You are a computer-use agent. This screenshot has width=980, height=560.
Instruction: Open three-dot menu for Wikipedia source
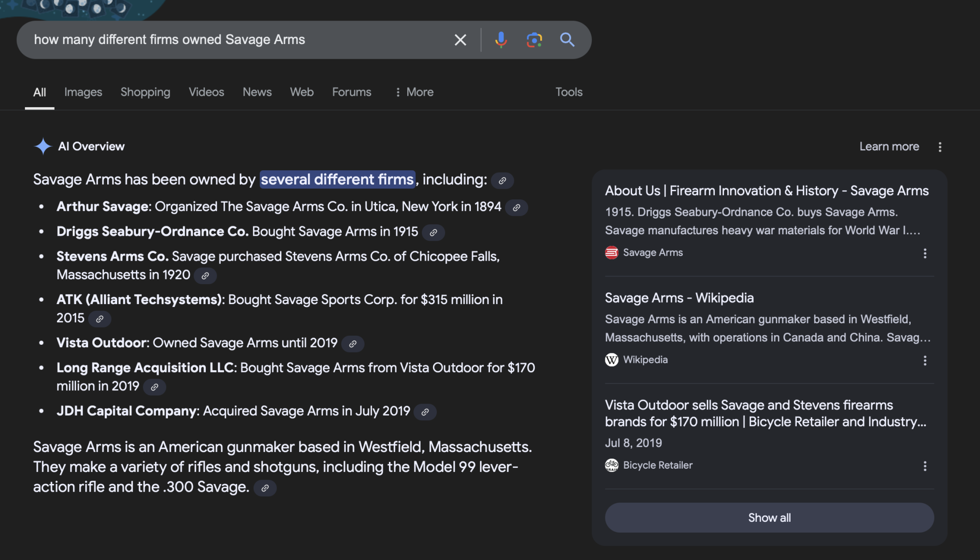925,360
